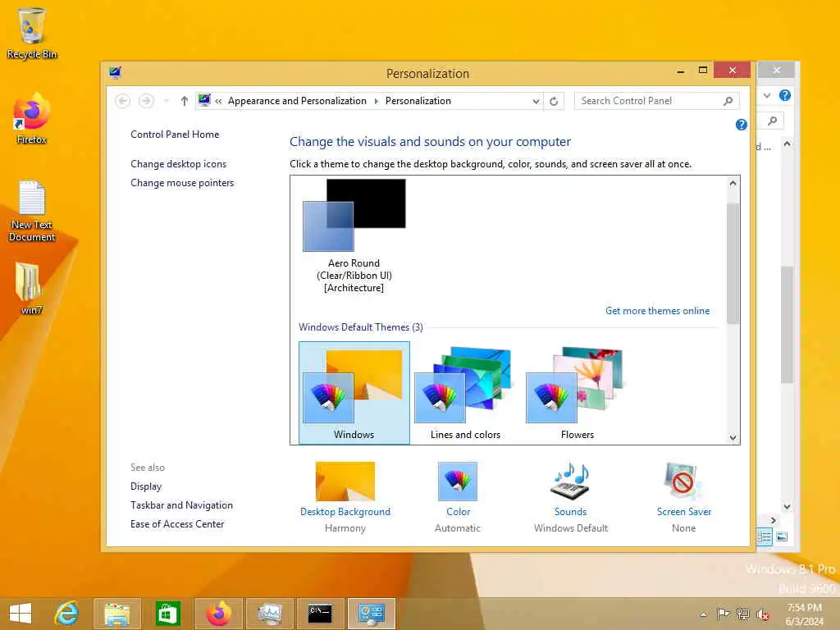Viewport: 840px width, 630px height.
Task: Switch to large icons view in background window
Action: click(782, 536)
